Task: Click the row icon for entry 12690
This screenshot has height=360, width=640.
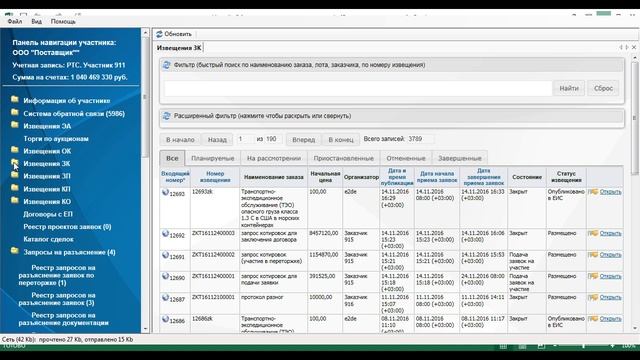Action: coord(165,276)
